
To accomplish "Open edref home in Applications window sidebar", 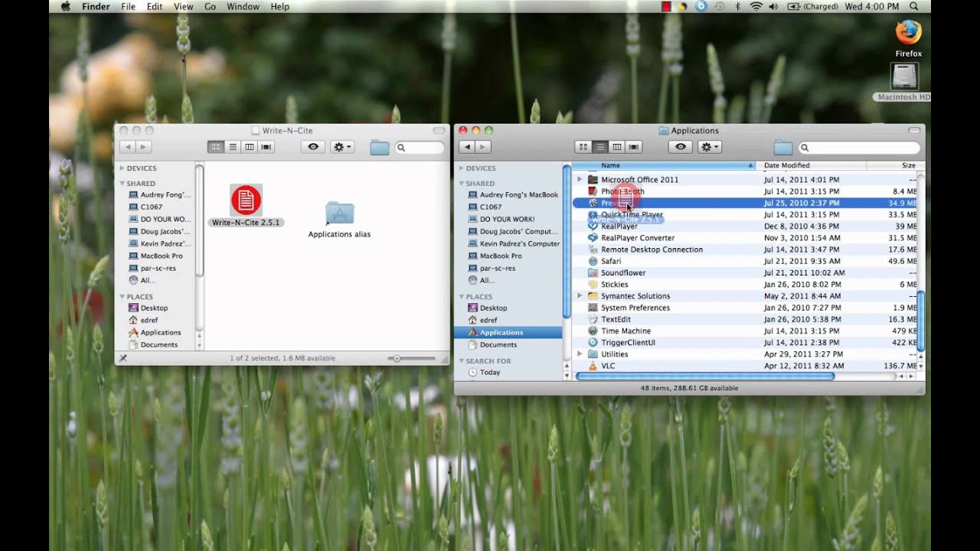I will point(488,320).
